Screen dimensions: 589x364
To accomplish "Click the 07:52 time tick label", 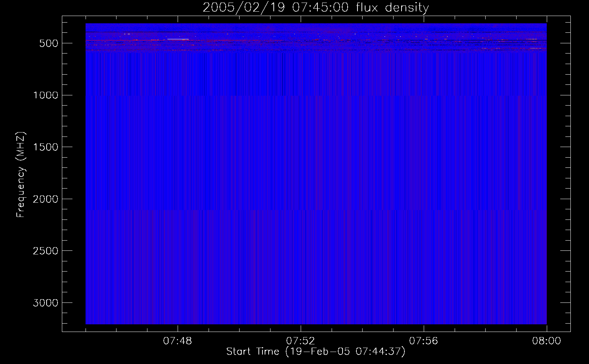I will click(301, 341).
